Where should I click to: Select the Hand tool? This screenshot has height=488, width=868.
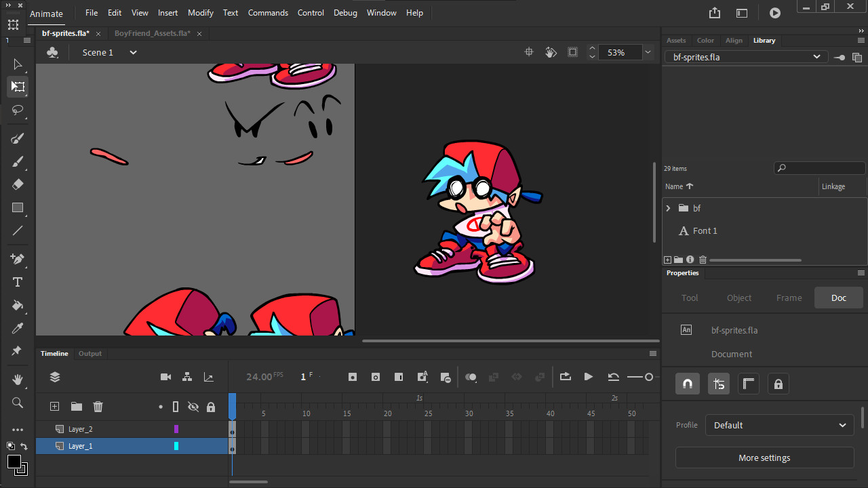pyautogui.click(x=18, y=380)
